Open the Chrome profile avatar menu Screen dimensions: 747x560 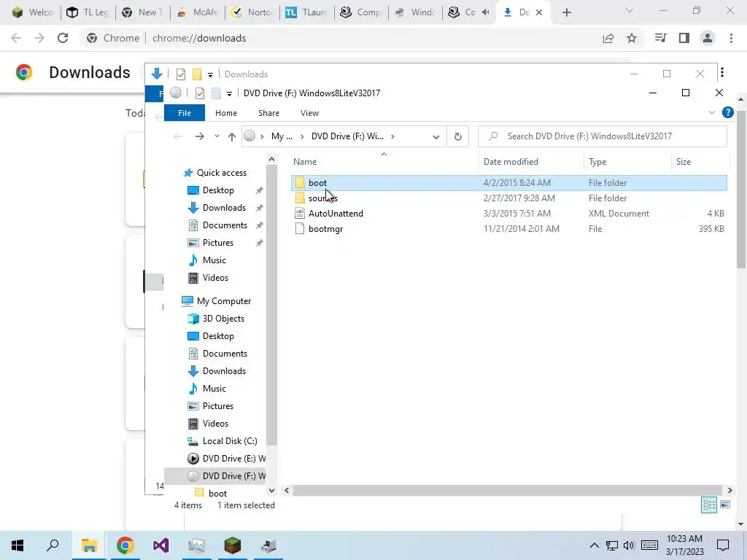click(x=708, y=38)
